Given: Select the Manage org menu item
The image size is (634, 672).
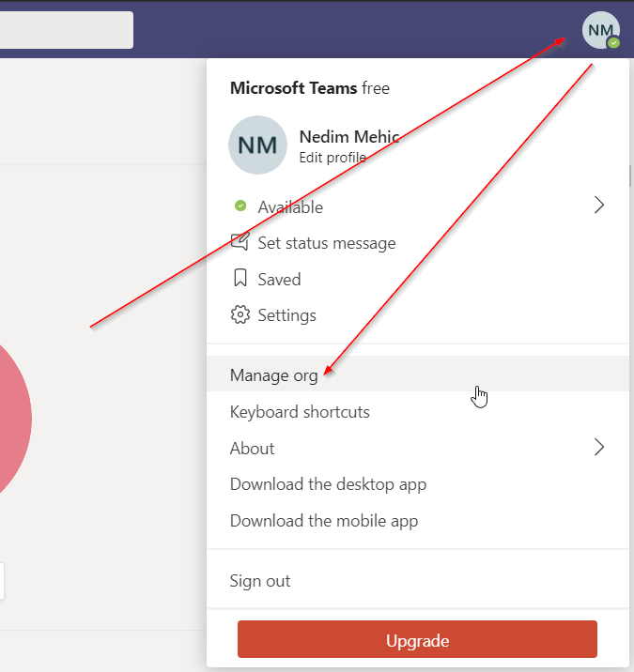Looking at the screenshot, I should (273, 375).
